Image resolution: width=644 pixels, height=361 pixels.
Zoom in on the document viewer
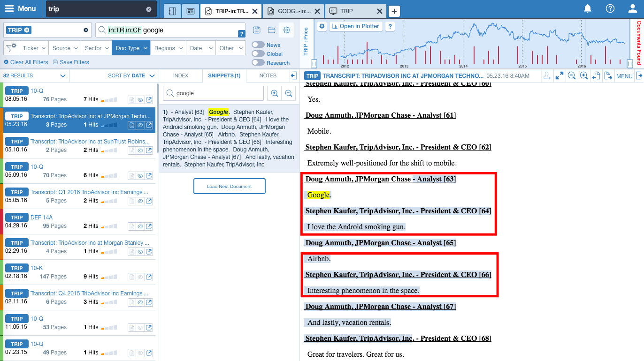584,75
